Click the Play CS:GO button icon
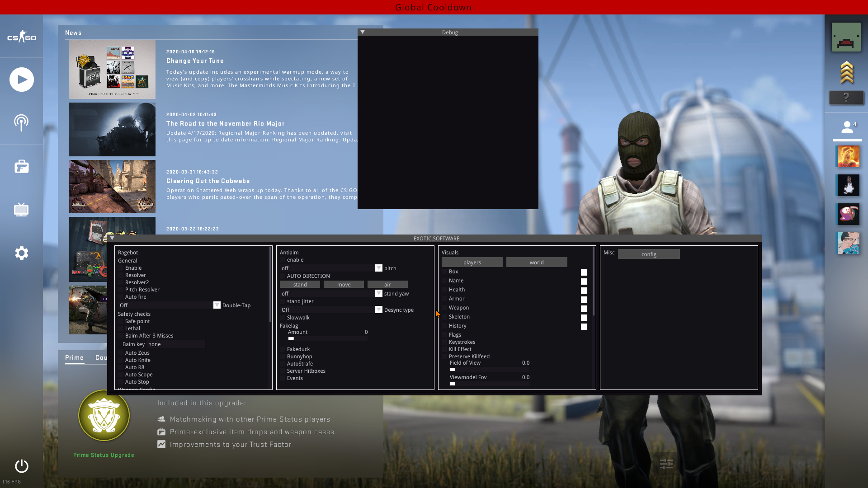 tap(21, 80)
